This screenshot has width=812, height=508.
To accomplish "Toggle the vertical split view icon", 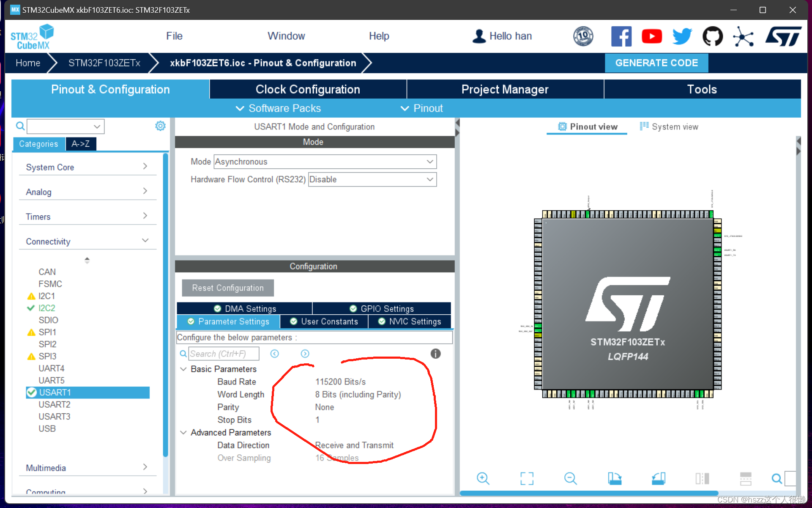I will click(x=702, y=478).
